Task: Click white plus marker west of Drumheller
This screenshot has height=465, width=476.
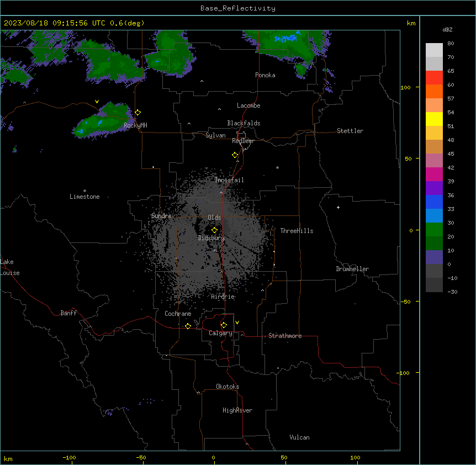Action: [x=338, y=207]
